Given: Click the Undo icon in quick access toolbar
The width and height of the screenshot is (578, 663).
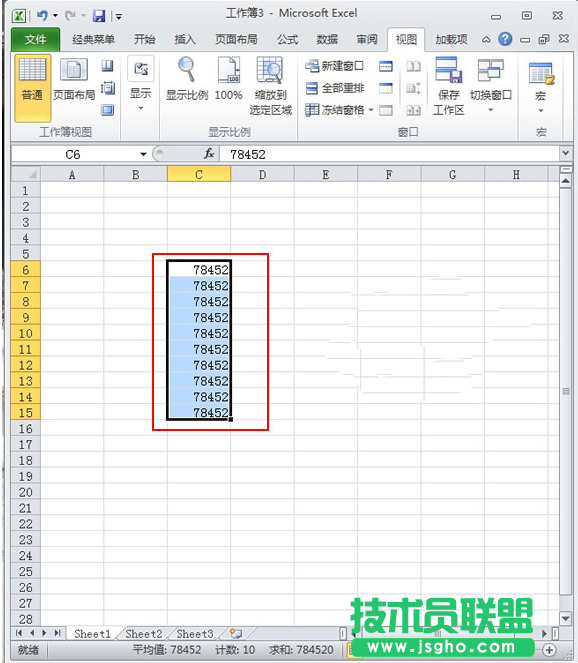Looking at the screenshot, I should point(42,16).
